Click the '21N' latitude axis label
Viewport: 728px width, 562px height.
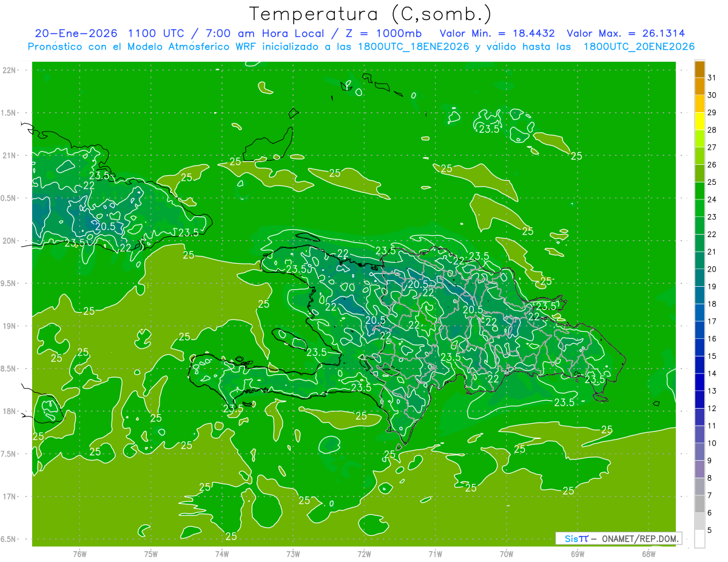[x=10, y=155]
